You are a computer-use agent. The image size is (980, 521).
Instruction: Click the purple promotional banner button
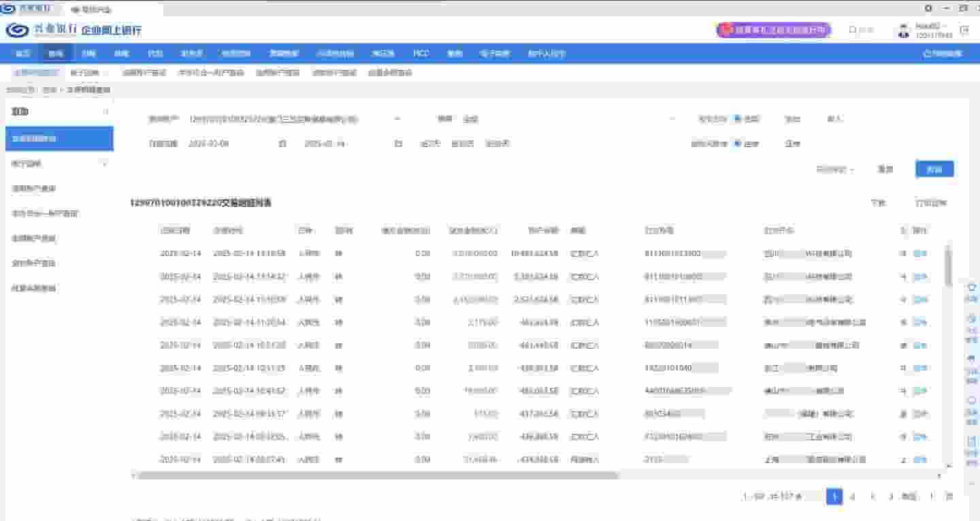pyautogui.click(x=773, y=30)
